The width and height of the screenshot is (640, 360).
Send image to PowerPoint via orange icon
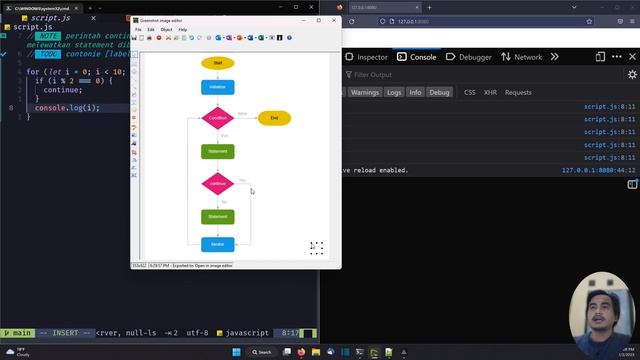click(x=240, y=38)
